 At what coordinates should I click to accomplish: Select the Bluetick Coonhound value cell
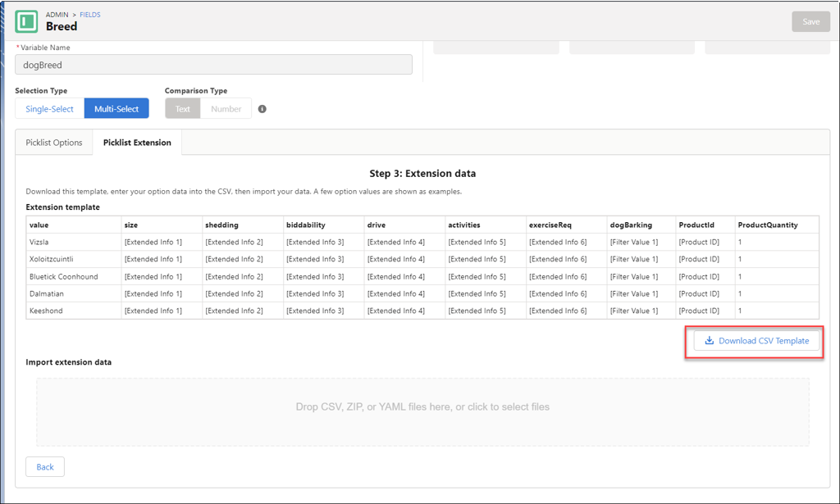click(73, 277)
